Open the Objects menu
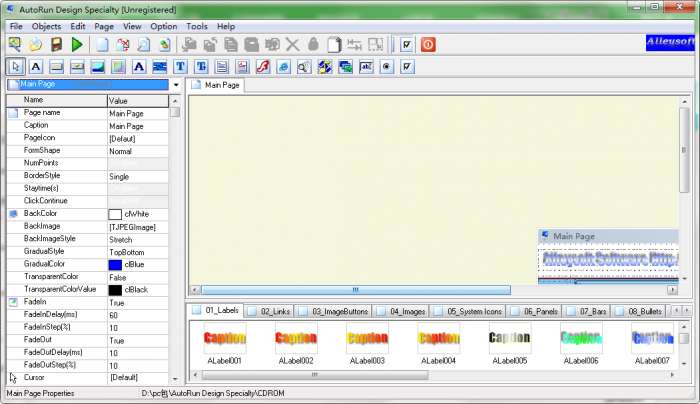This screenshot has width=700, height=404. 46,25
